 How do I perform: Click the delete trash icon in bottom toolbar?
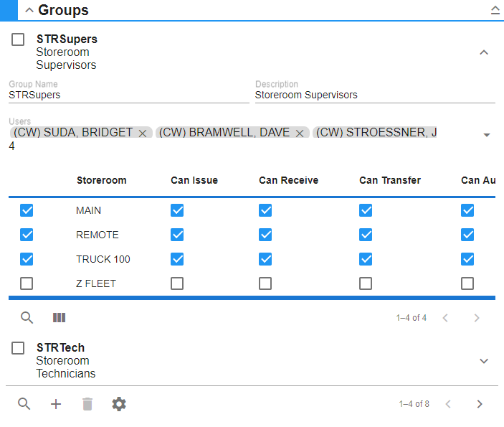tap(87, 404)
